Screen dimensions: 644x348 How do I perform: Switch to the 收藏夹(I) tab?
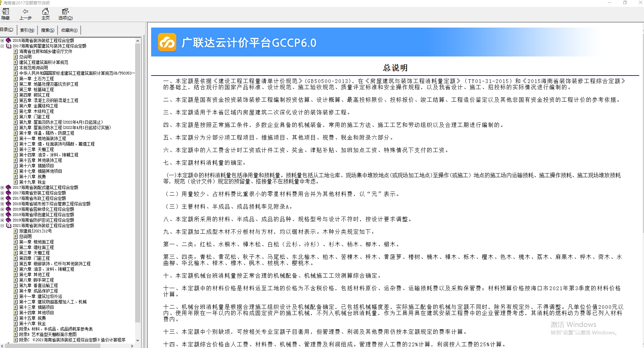click(x=69, y=30)
